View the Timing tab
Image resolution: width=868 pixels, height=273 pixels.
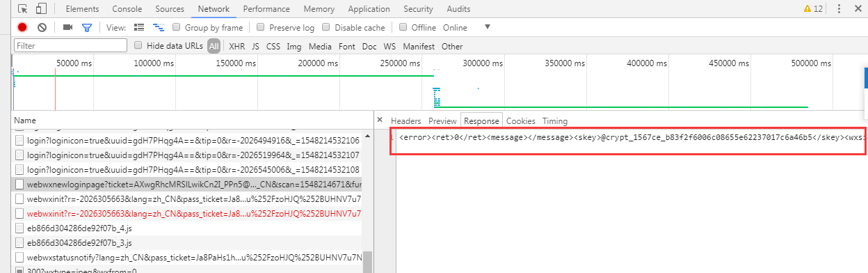[555, 120]
